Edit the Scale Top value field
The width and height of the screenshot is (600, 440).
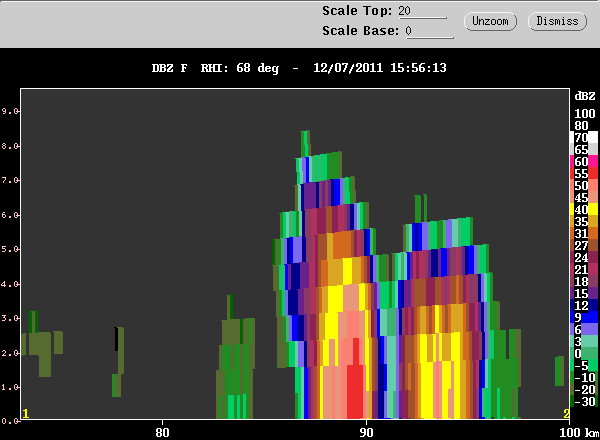(422, 11)
